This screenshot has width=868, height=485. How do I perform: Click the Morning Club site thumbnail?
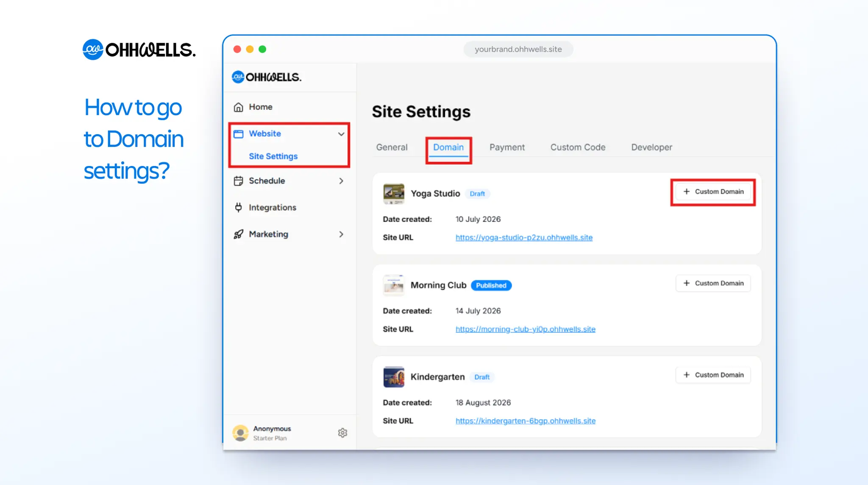tap(394, 285)
